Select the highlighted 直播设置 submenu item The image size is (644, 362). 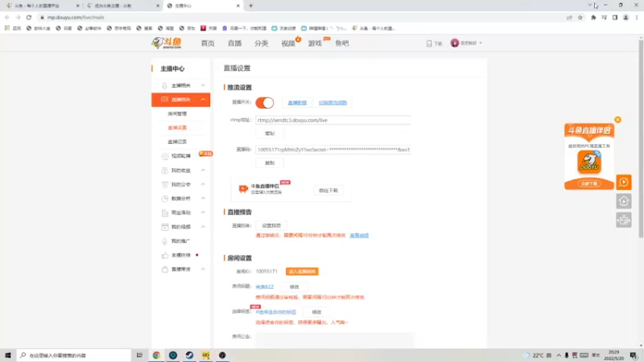(177, 128)
